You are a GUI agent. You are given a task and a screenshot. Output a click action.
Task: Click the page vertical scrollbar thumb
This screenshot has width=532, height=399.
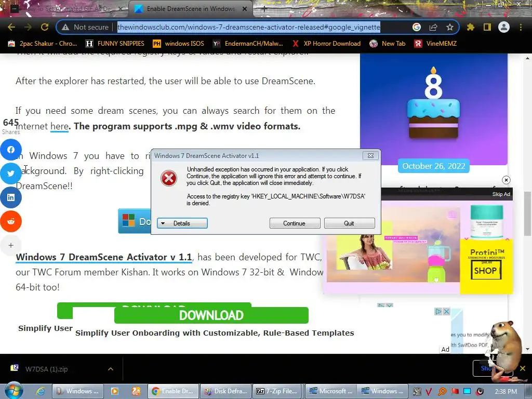(x=528, y=214)
